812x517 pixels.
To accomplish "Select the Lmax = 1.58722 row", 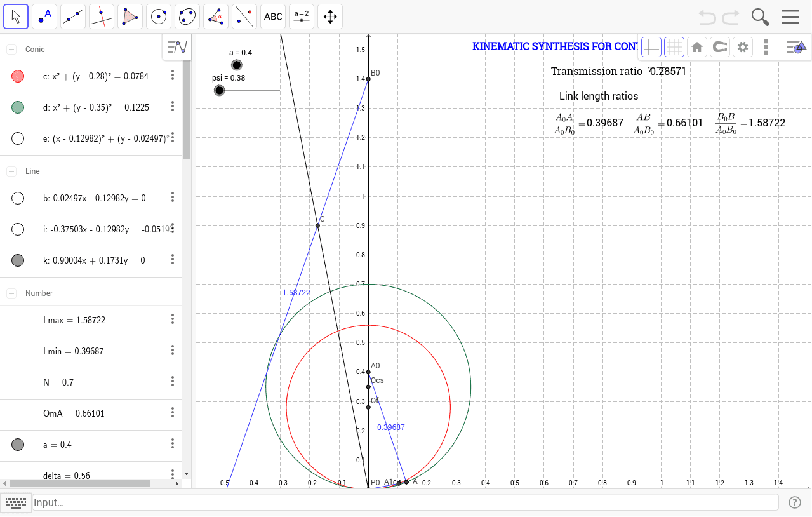I will (x=91, y=320).
